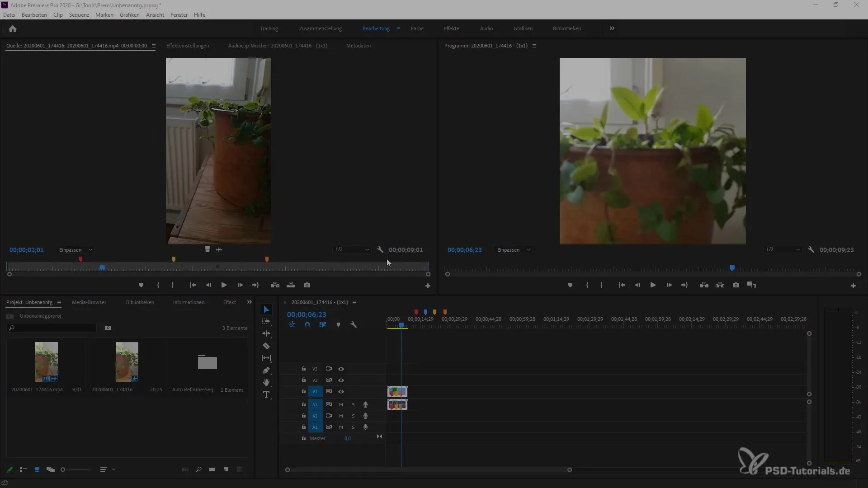Export frame from program monitor camera
The image size is (868, 488).
tap(736, 285)
